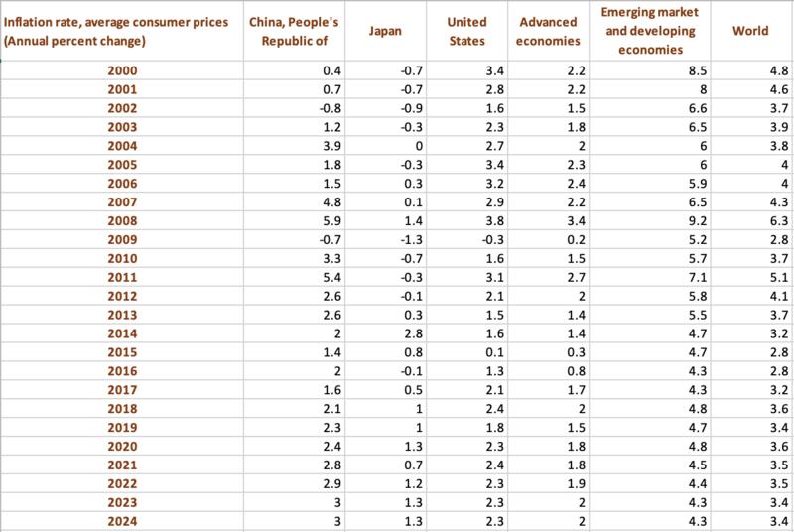Select the year 2000 row label
This screenshot has width=794, height=532.
click(124, 70)
